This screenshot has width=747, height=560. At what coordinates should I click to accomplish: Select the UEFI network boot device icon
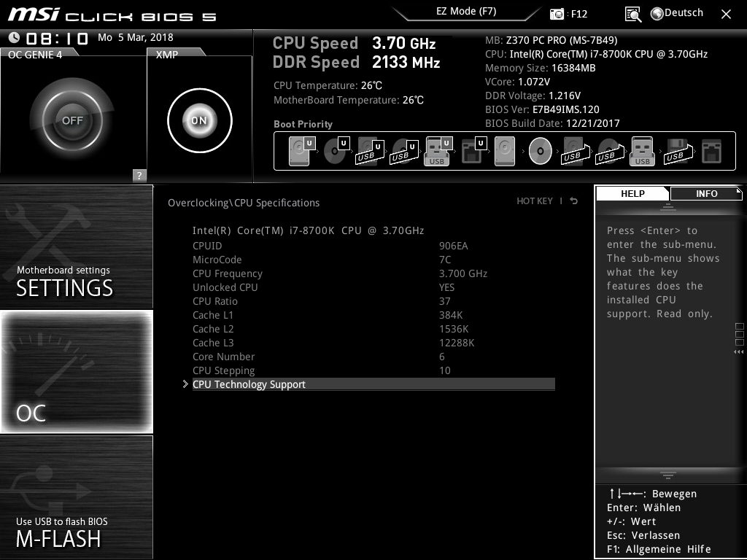coord(473,151)
